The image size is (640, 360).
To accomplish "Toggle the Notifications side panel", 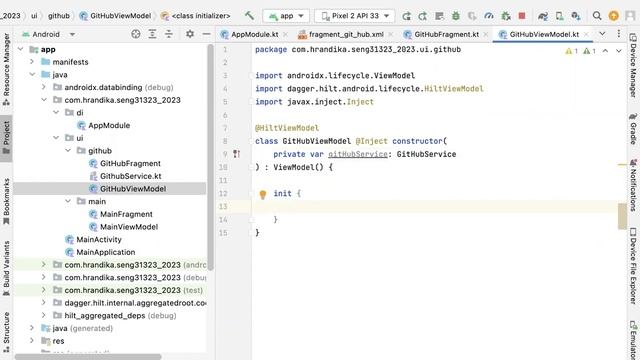I will point(633,184).
